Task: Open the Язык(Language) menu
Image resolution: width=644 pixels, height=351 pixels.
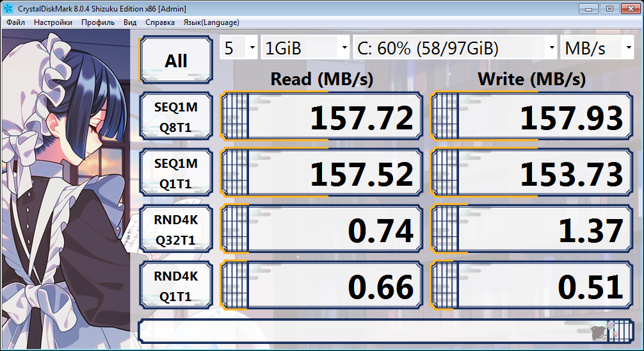Action: pos(211,22)
